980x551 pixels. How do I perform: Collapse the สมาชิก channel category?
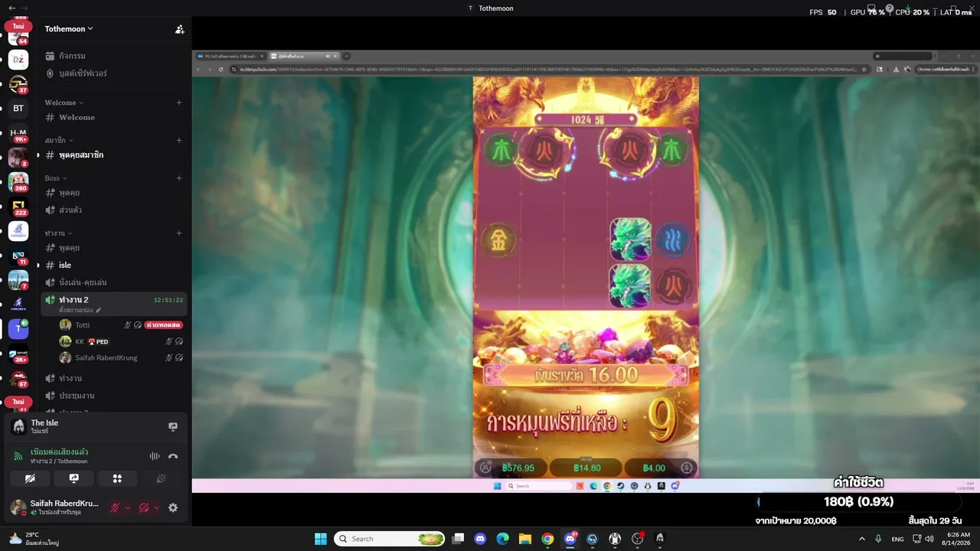click(59, 140)
